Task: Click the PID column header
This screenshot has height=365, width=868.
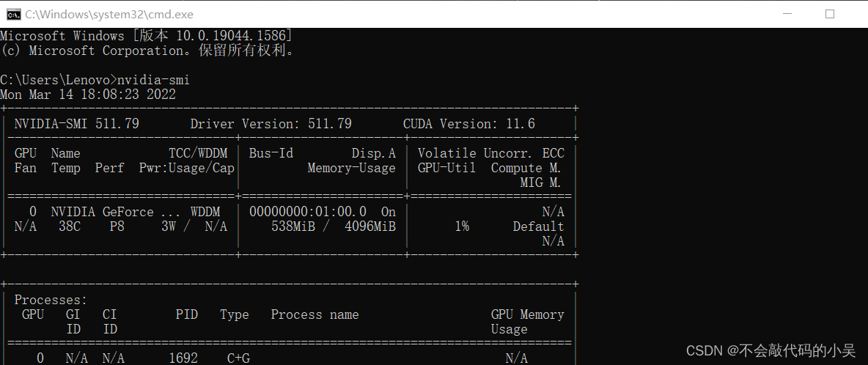Action: tap(186, 314)
